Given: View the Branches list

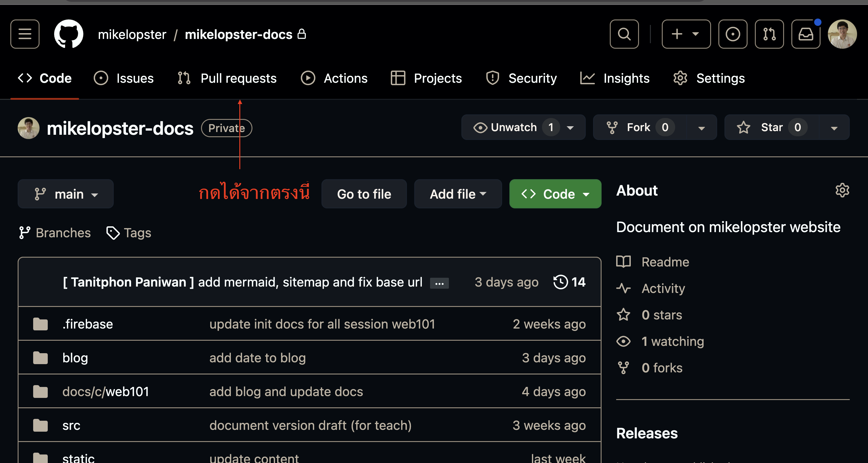Looking at the screenshot, I should point(55,233).
